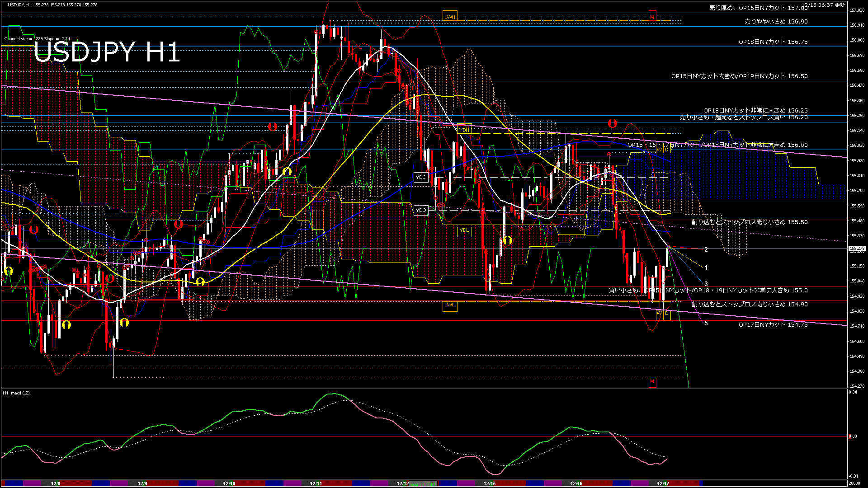The width and height of the screenshot is (868, 488).
Task: Select the YDC yesterday-close label box
Action: point(420,177)
